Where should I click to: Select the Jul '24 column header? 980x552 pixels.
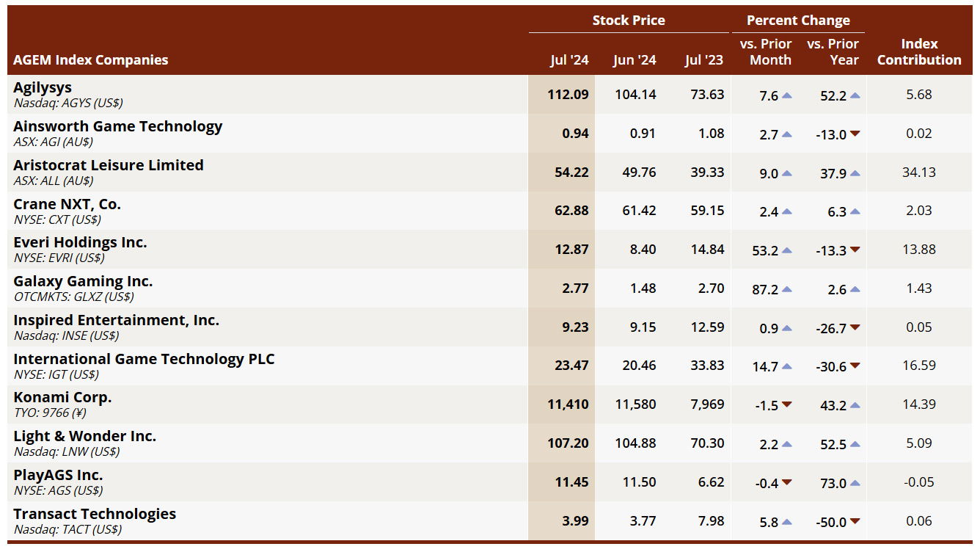click(569, 60)
